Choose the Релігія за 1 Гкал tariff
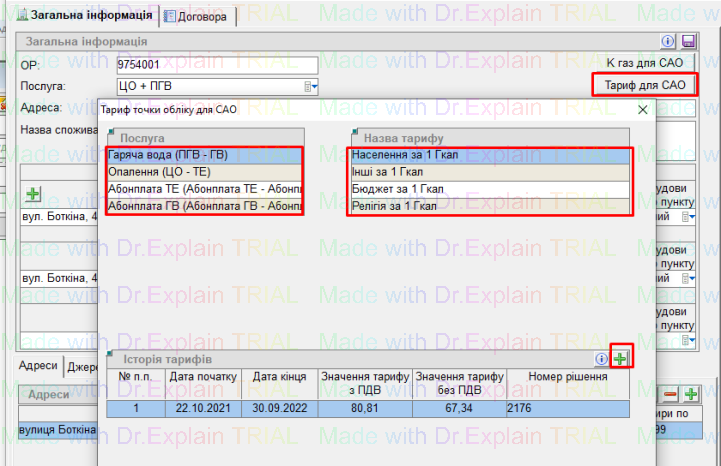 pos(490,207)
